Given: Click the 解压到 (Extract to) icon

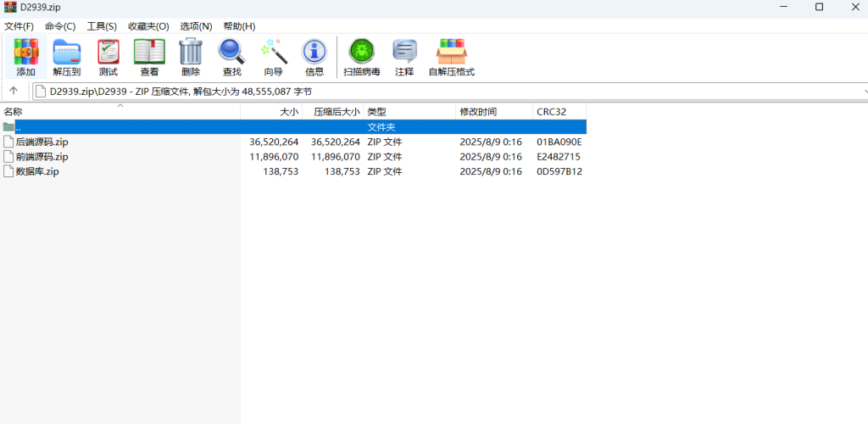Looking at the screenshot, I should 66,57.
